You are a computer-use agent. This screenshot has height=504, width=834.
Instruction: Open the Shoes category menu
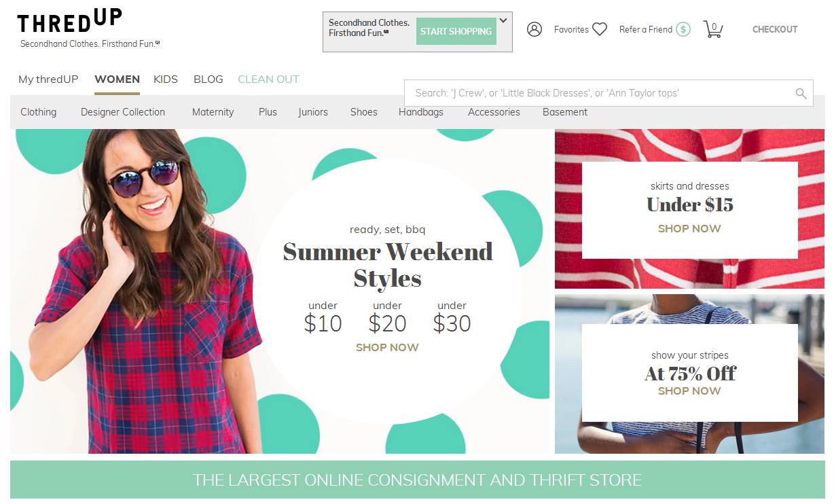(x=364, y=112)
